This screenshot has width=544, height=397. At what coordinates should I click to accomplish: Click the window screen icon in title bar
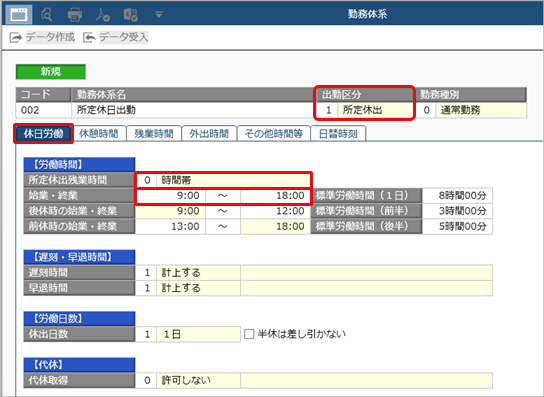[19, 14]
